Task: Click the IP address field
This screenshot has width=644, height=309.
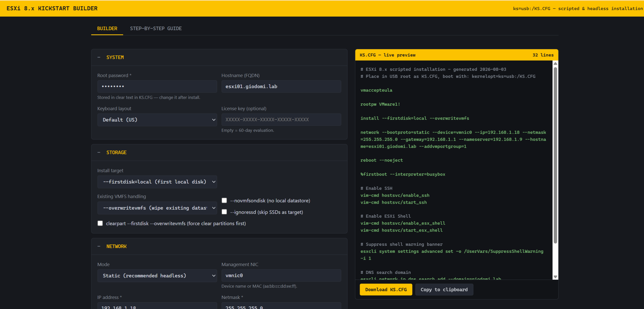Action: 157,306
